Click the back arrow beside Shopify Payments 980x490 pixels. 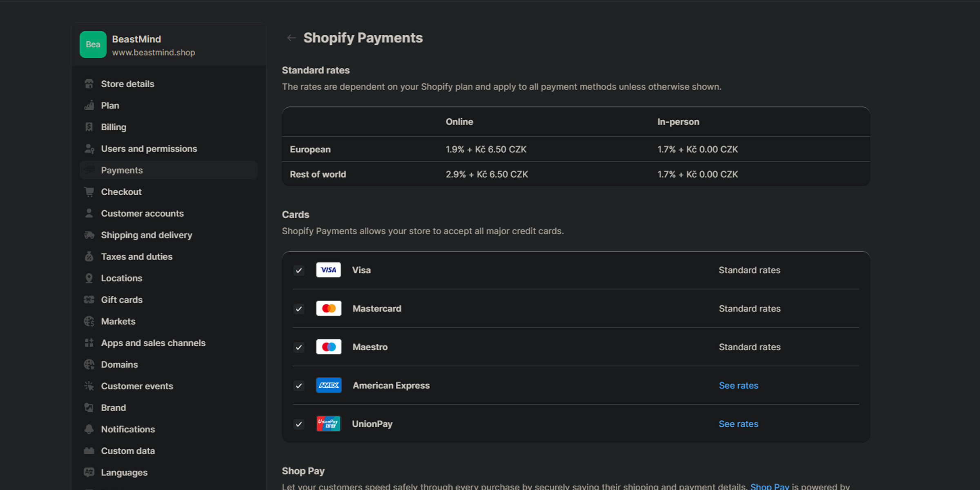(x=291, y=38)
